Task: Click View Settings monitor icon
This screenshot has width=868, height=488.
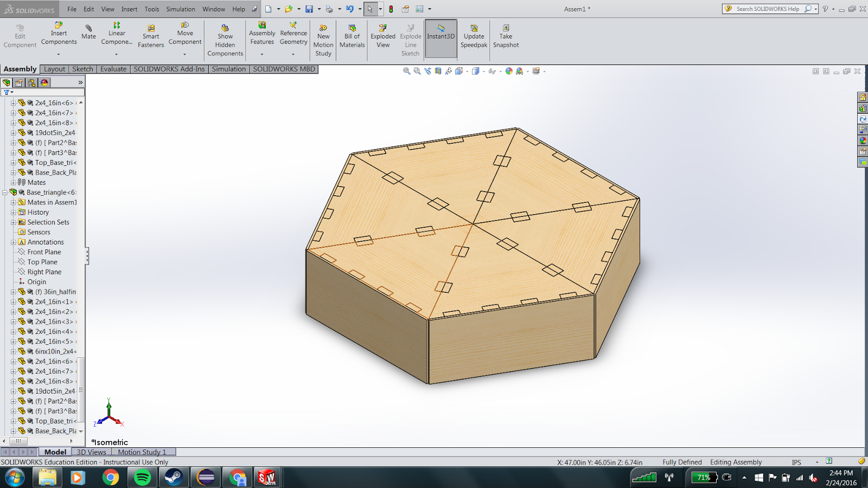Action: (536, 71)
